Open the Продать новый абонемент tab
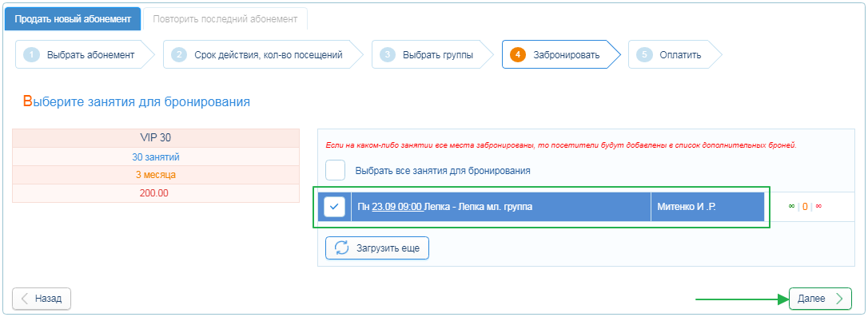This screenshot has width=868, height=317. pyautogui.click(x=73, y=19)
